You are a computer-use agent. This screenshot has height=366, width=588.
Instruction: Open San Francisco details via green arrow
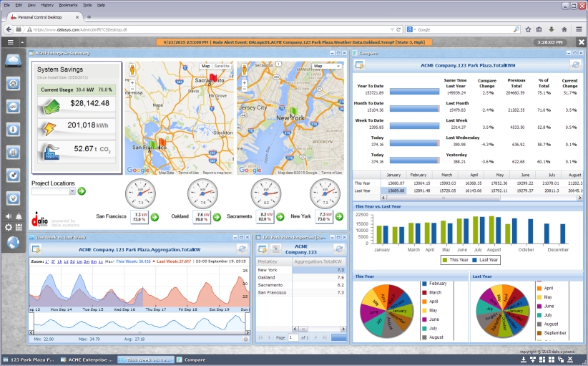point(155,217)
